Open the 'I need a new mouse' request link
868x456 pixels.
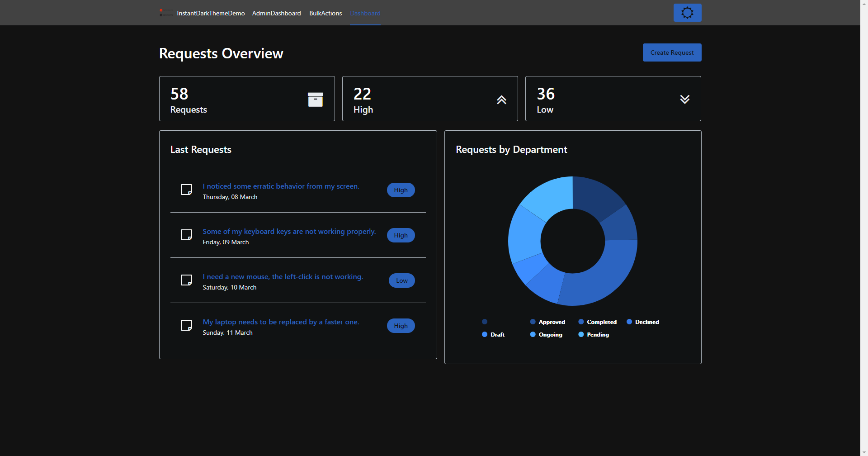coord(283,276)
